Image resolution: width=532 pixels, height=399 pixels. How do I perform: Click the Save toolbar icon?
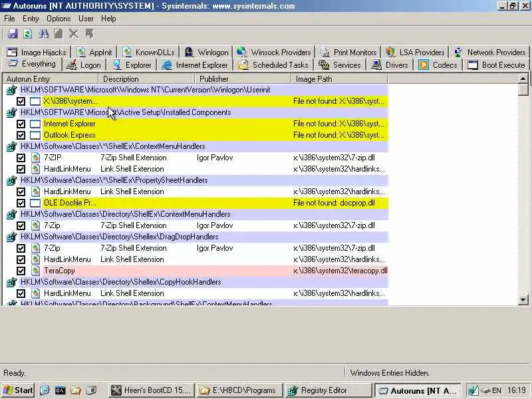click(13, 34)
